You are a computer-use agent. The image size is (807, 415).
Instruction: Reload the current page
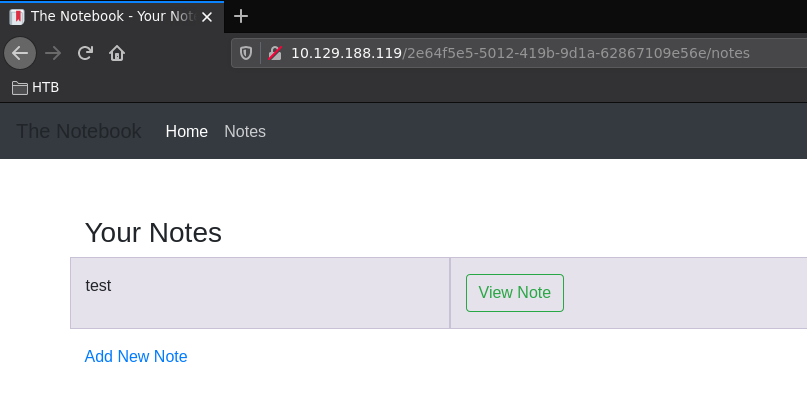point(85,53)
